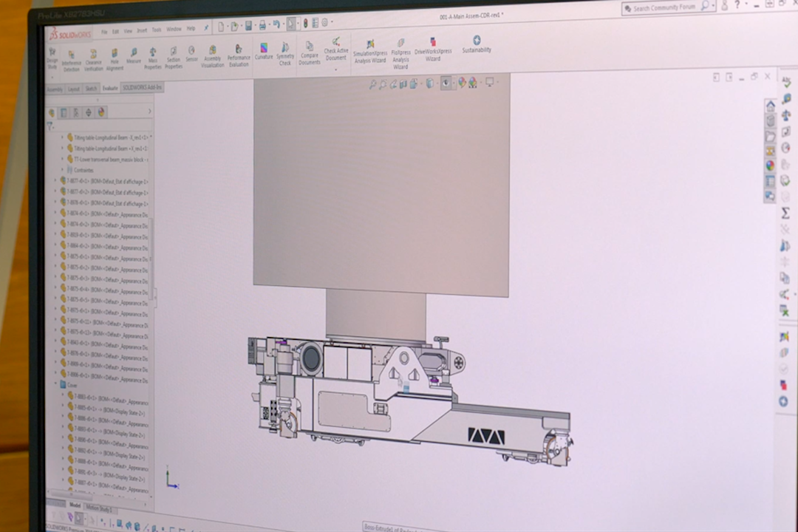Launch the Clearance Verification tool
This screenshot has height=532, width=798.
coord(93,60)
